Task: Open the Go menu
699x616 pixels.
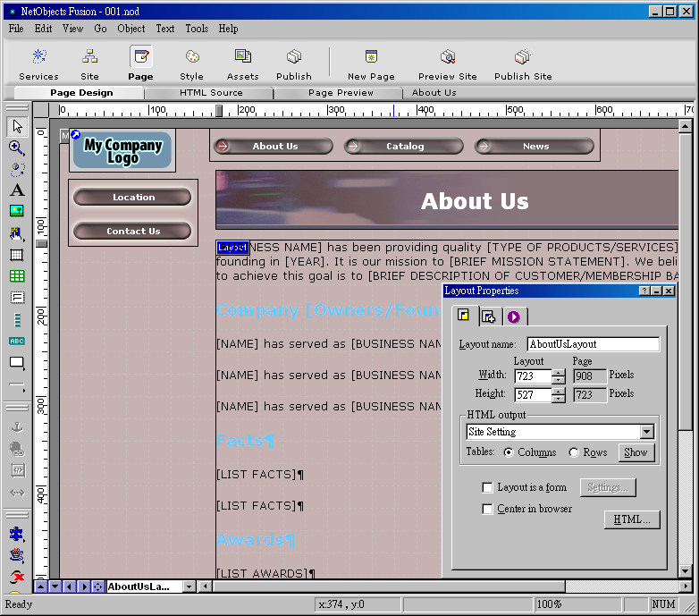Action: [100, 29]
